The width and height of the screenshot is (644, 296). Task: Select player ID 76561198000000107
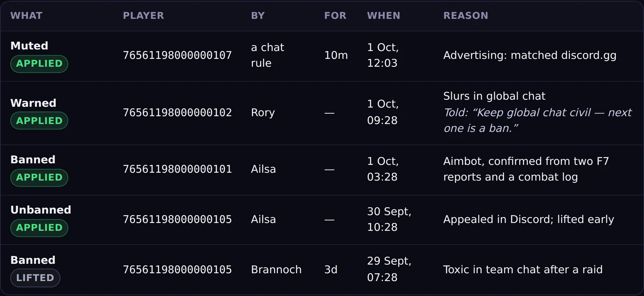click(177, 55)
